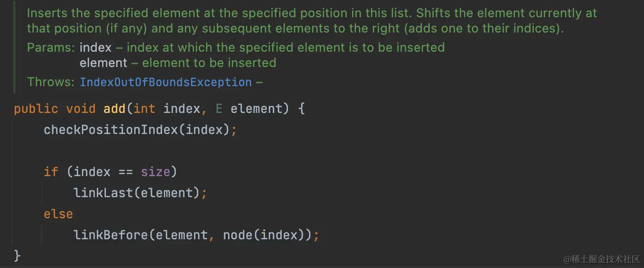Click the E generic type parameter
Viewport: 644px width, 268px height.
tap(219, 109)
